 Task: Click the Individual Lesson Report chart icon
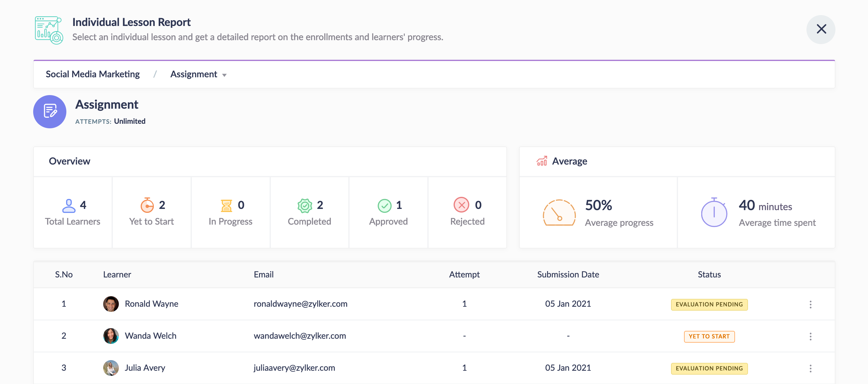[49, 30]
